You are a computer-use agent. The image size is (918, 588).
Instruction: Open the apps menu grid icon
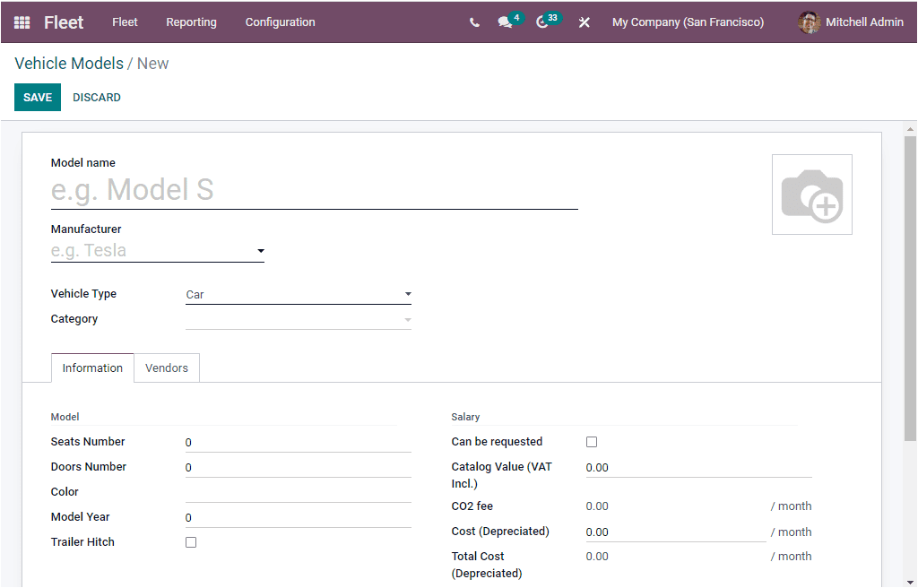(x=22, y=22)
